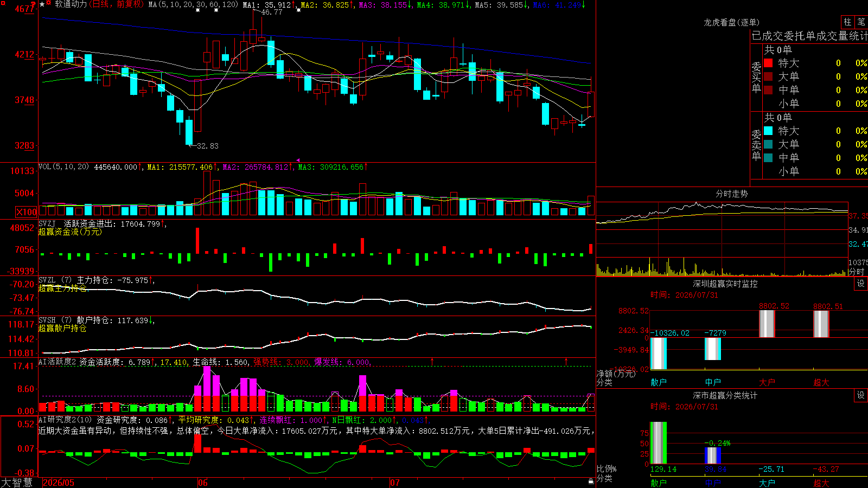
Task: Click the 委买单 小单 row label
Action: [x=789, y=104]
